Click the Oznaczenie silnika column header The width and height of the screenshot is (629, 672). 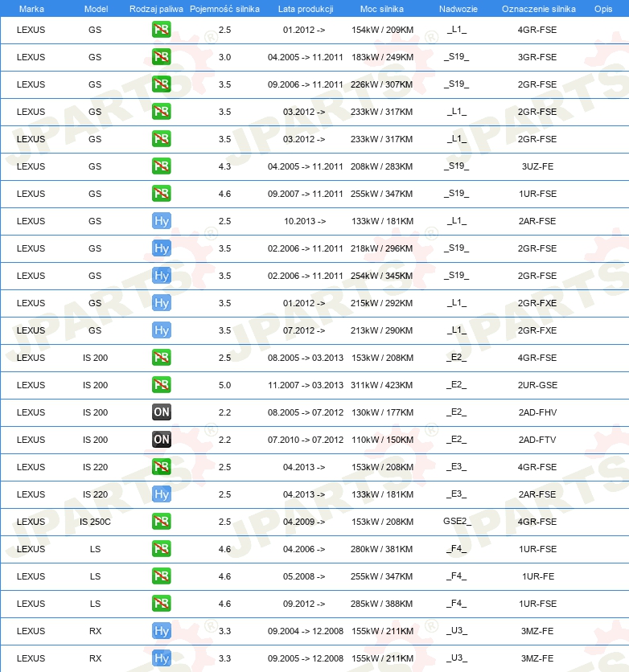pos(539,9)
